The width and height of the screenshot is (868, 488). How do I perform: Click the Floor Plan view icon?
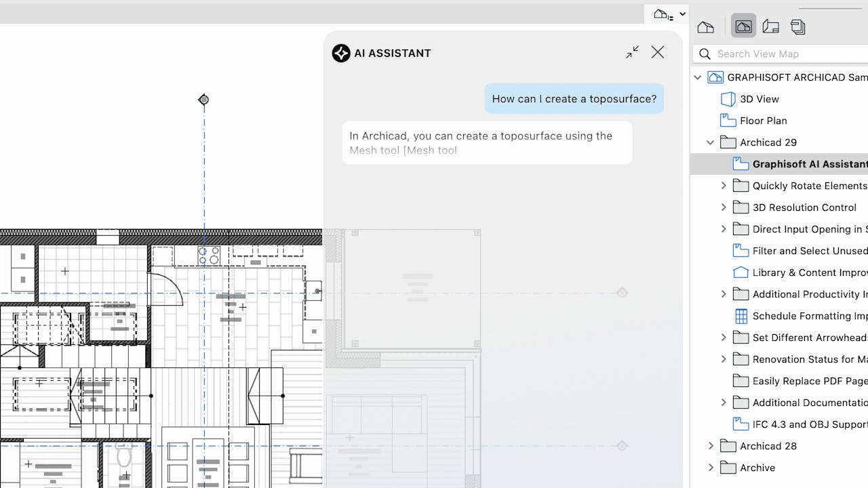pyautogui.click(x=728, y=121)
